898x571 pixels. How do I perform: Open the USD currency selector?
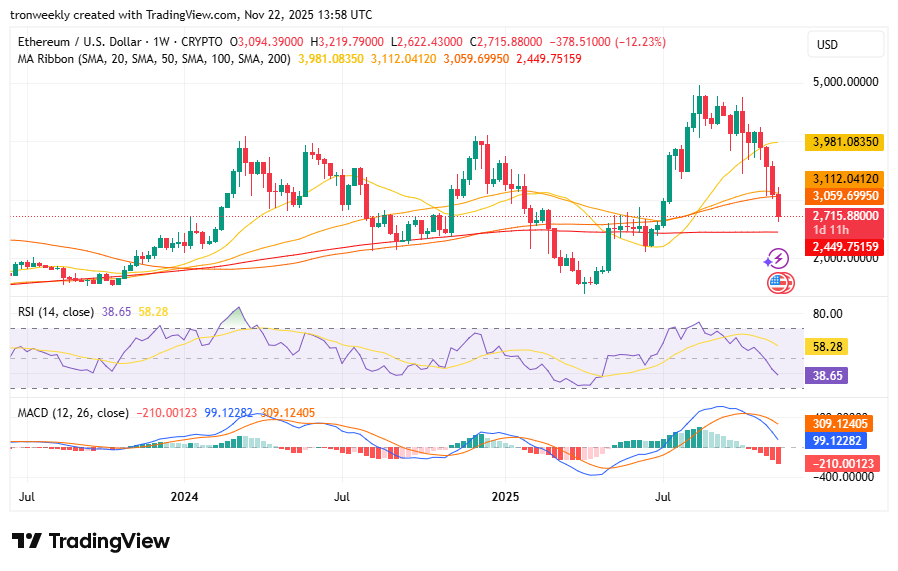tap(845, 45)
